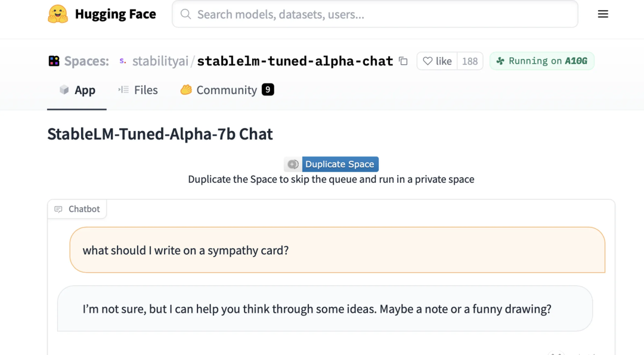Click the Hugging Face title text
The width and height of the screenshot is (644, 355).
116,14
